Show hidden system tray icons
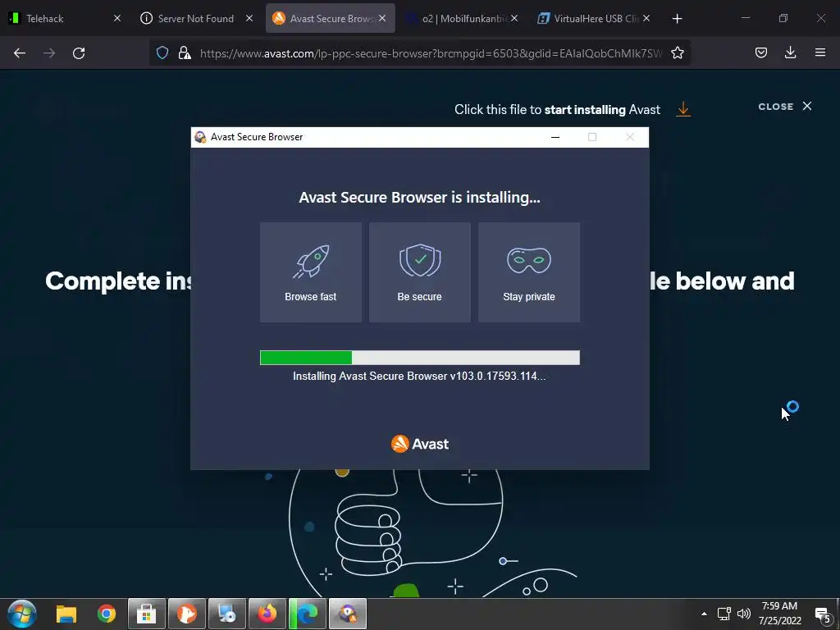Screen dimensions: 840x630 click(704, 614)
